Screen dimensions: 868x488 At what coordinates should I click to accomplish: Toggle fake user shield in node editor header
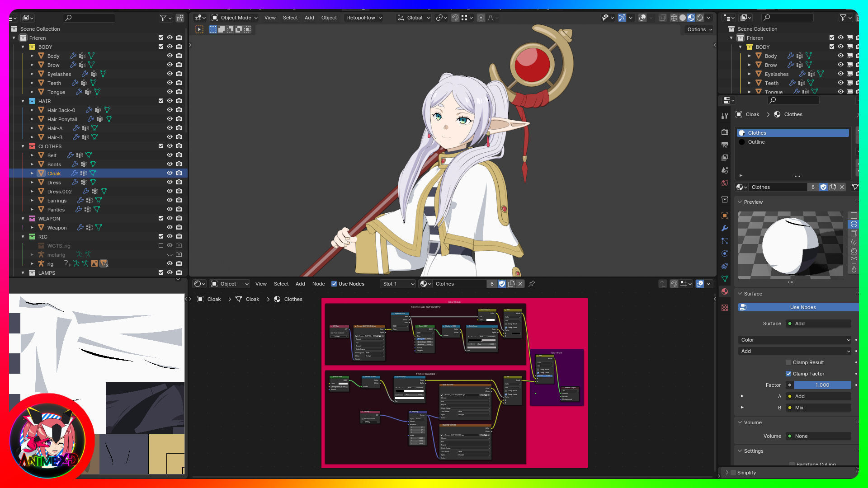[x=502, y=284]
